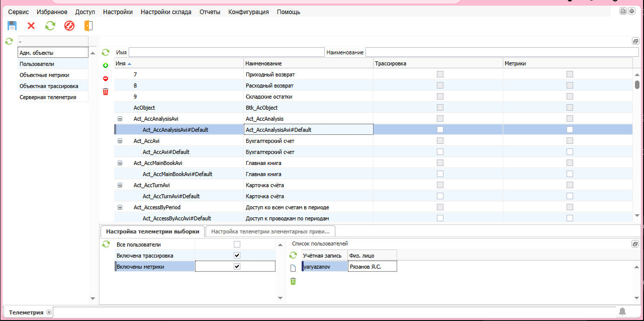
Task: Open the "Настройки склада" menu
Action: pos(166,12)
